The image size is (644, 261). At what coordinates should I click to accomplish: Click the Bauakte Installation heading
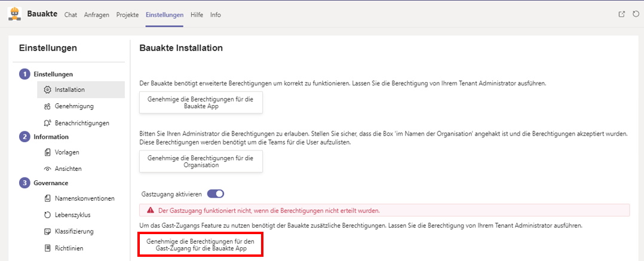pos(181,48)
